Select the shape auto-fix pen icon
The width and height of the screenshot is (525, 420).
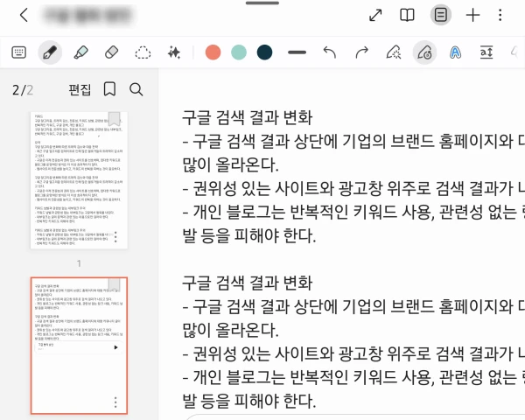tap(394, 52)
